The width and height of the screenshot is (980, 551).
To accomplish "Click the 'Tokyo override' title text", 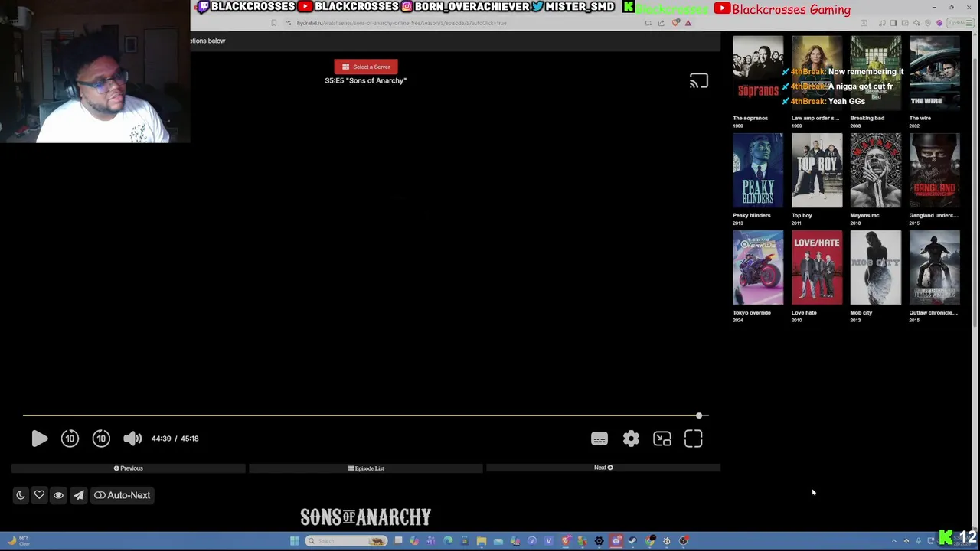I will (752, 313).
